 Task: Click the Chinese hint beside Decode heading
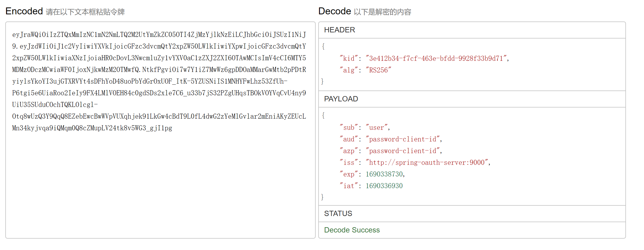(383, 12)
